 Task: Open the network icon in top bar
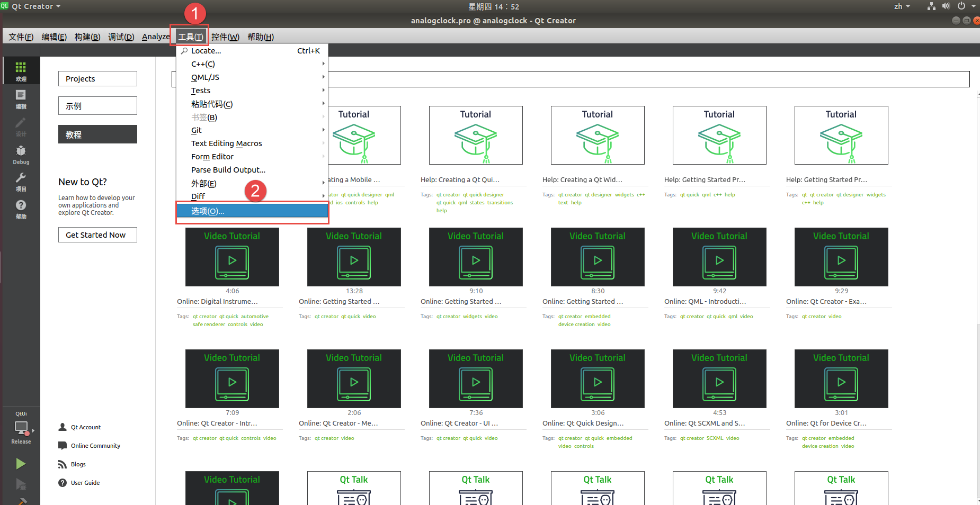point(931,6)
